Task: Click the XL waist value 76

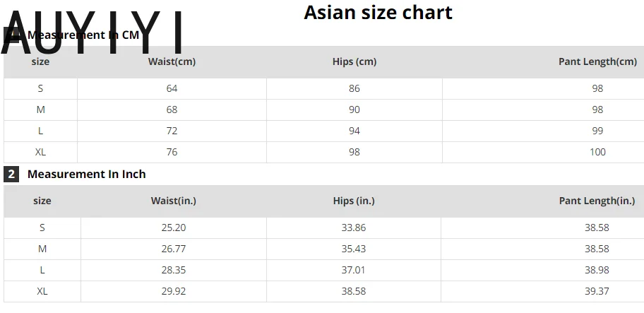Action: point(172,153)
